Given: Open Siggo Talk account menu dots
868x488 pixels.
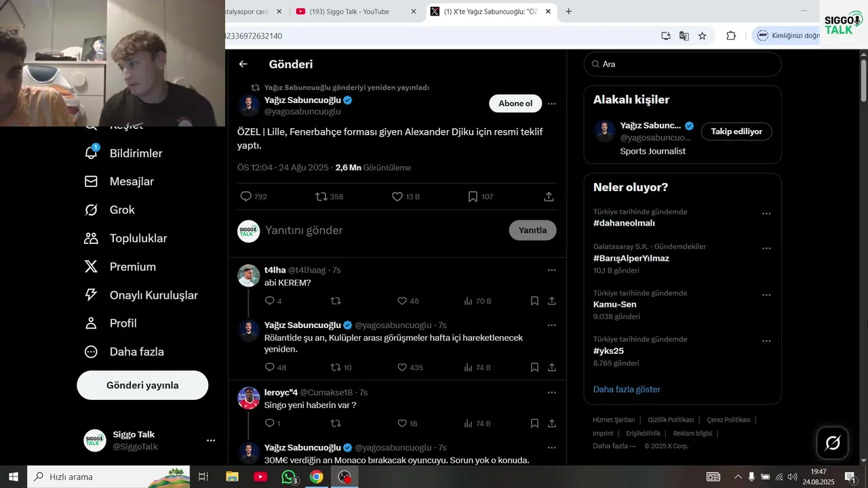Looking at the screenshot, I should coord(211,441).
